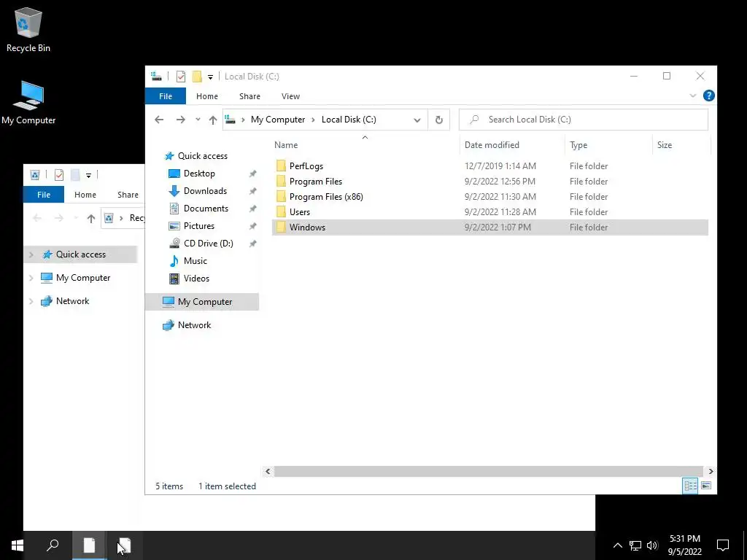This screenshot has height=560, width=747.
Task: Open the Recycle Bin desktop icon
Action: click(x=28, y=29)
